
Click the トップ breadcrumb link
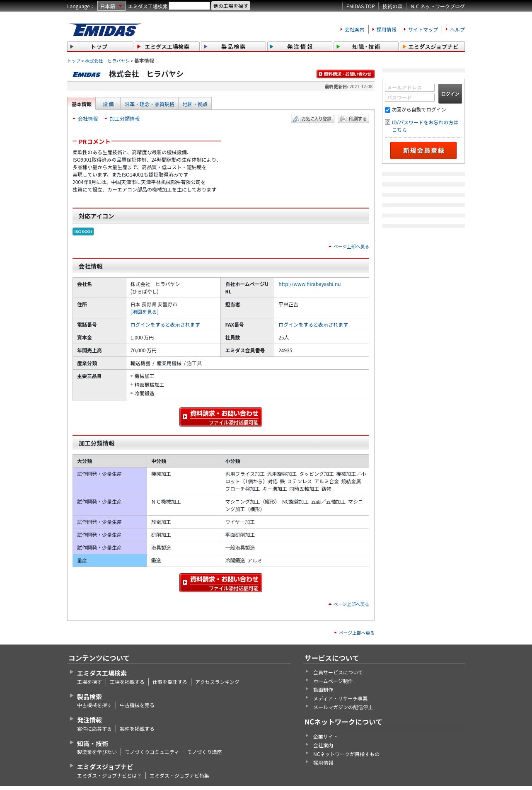coord(74,61)
